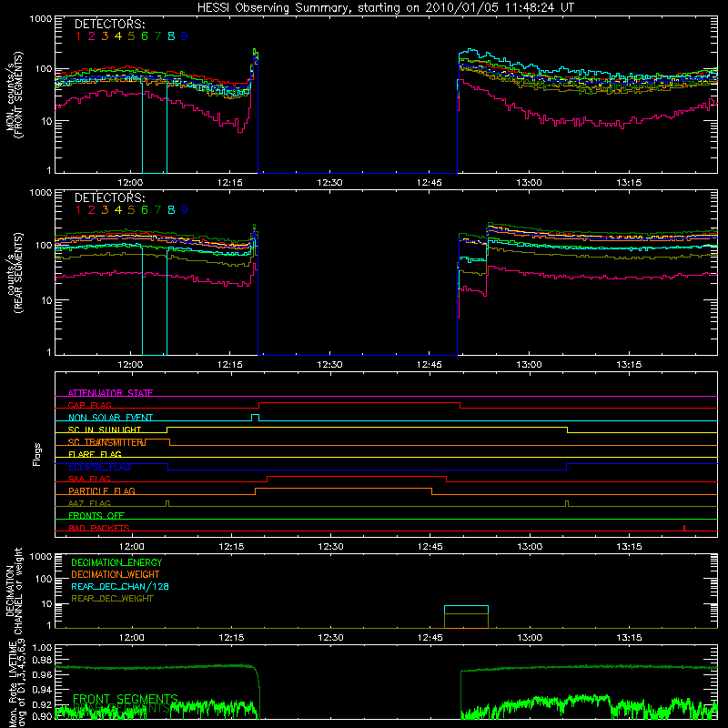Screen dimensions: 728x728
Task: Click the "FRONT SEGMENTS" livetime legend label
Action: 126,699
